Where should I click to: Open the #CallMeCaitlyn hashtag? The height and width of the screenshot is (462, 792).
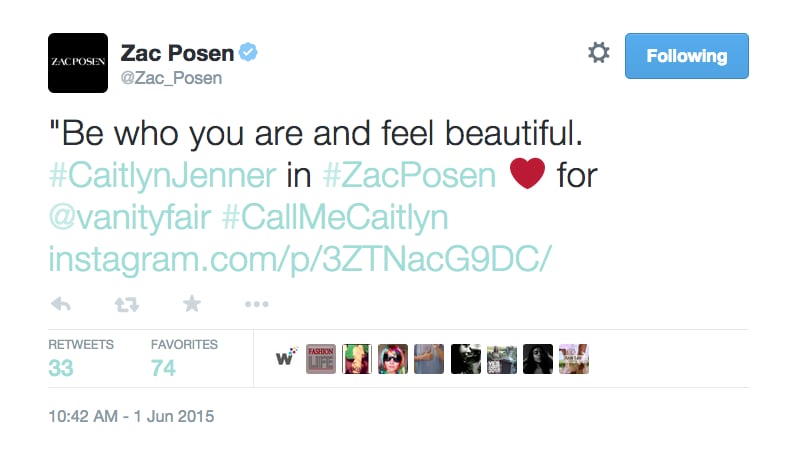click(335, 218)
